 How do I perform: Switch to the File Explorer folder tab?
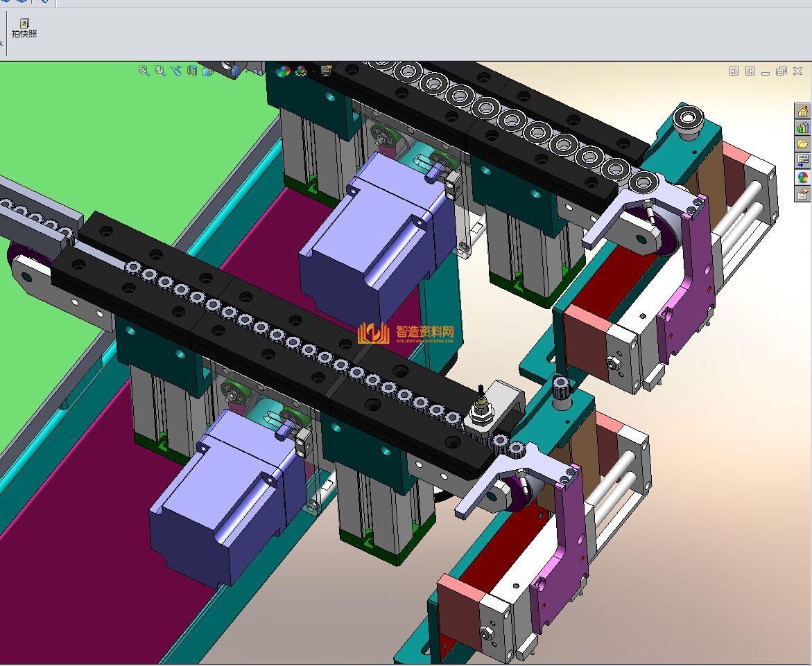(802, 144)
